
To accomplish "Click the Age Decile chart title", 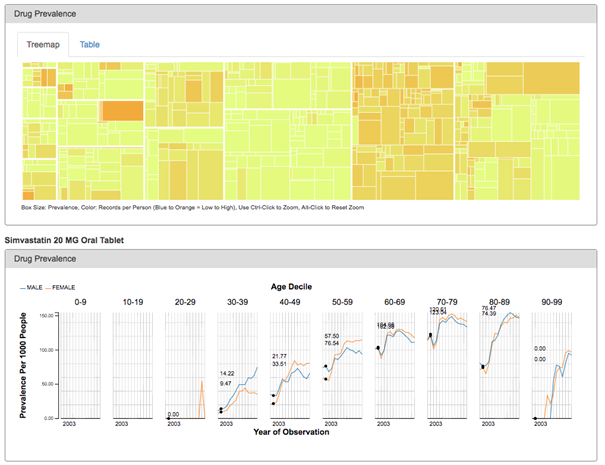I will pos(291,287).
